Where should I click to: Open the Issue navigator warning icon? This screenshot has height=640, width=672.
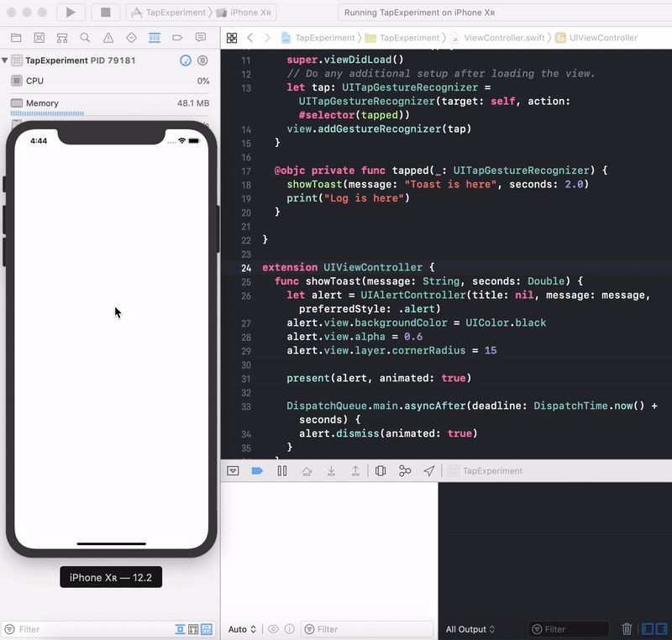click(108, 38)
